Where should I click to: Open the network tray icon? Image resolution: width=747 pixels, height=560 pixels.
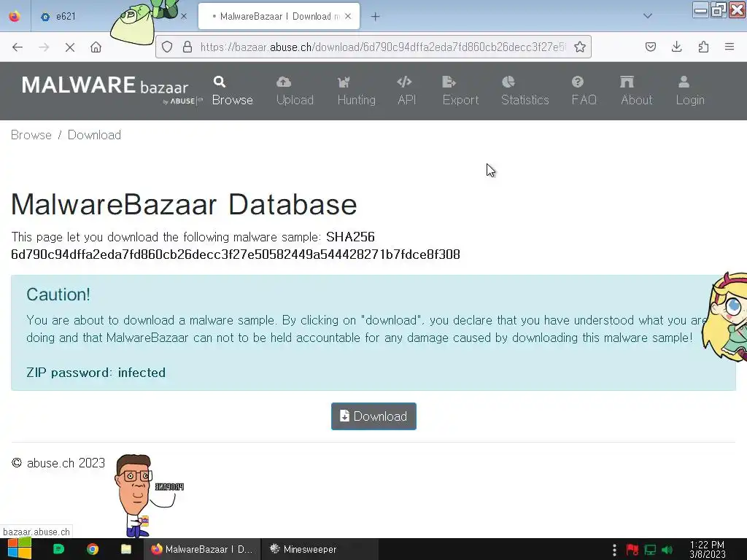650,550
